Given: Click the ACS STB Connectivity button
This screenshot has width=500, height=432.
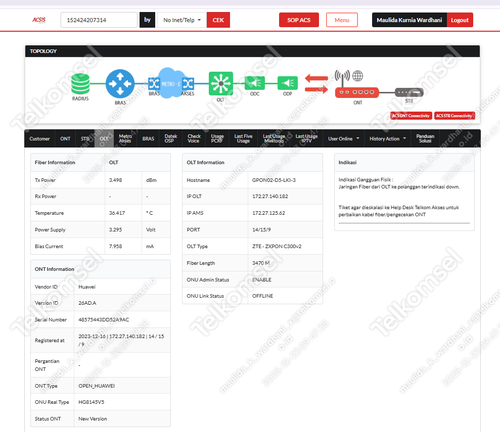Looking at the screenshot, I should (455, 116).
